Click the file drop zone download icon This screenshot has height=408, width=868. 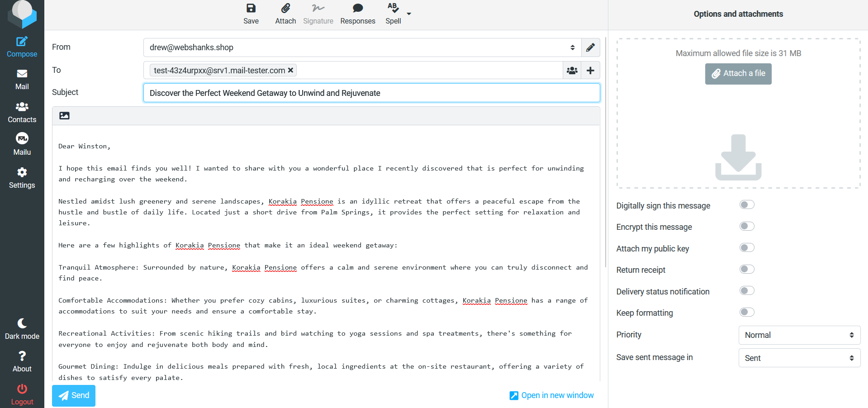point(738,157)
